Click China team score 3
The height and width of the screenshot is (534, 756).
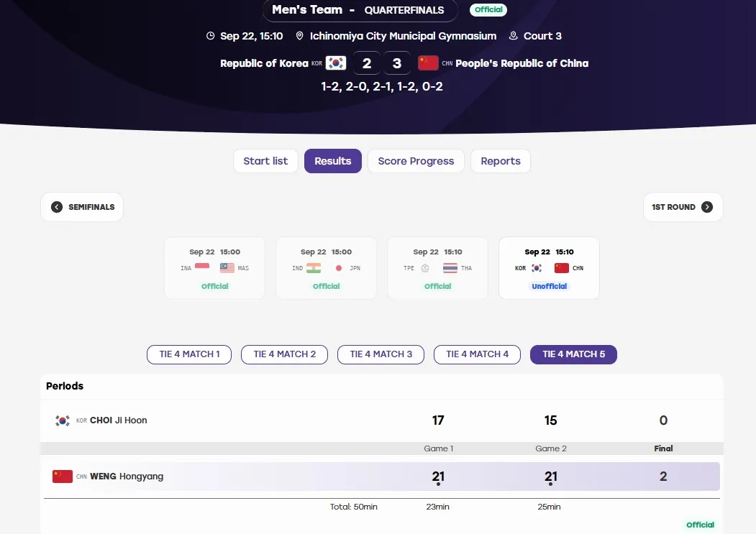coord(397,63)
